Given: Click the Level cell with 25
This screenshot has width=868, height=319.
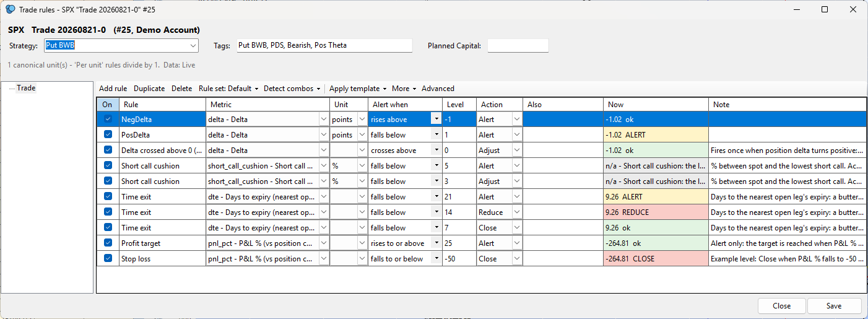Looking at the screenshot, I should click(x=459, y=243).
